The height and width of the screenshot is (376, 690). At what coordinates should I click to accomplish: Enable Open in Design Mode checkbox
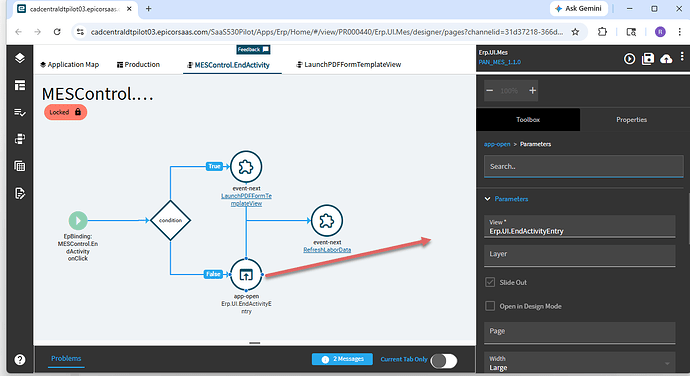click(490, 306)
